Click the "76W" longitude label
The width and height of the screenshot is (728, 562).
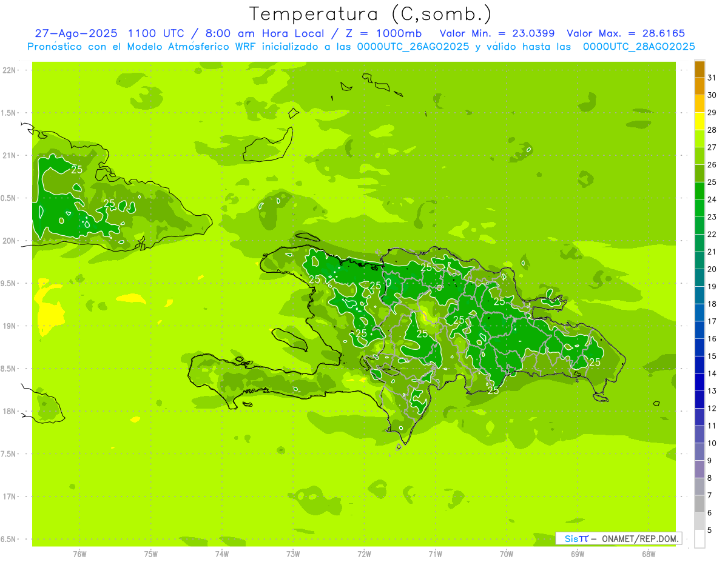[79, 554]
